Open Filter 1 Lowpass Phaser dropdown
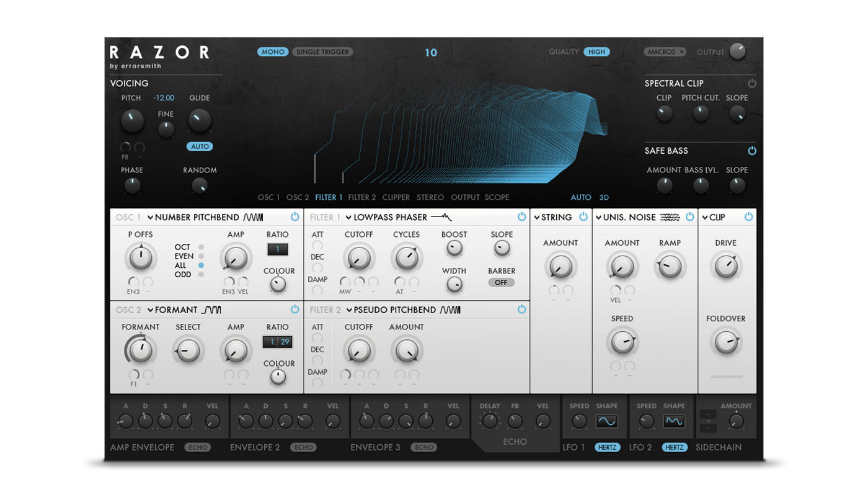The width and height of the screenshot is (868, 495). pos(386,217)
